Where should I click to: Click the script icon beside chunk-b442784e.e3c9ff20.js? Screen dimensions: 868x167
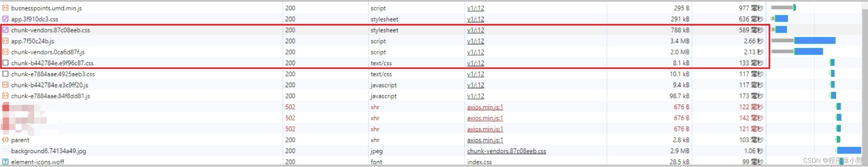coord(6,85)
